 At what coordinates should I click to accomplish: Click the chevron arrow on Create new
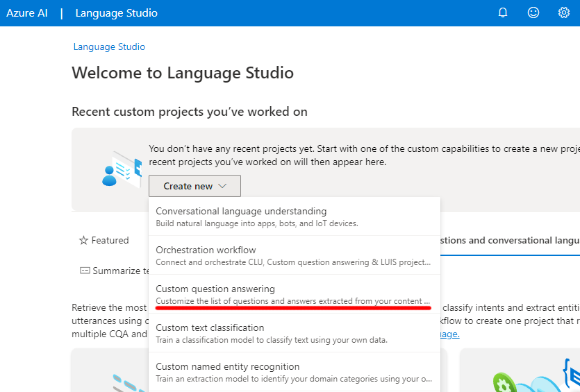[222, 186]
